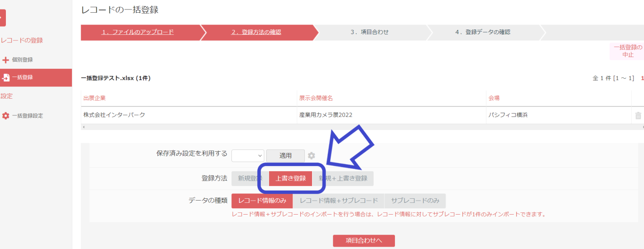Go to step 1 ファイルのアップロード
Viewport: 644px width, 249px height.
pos(137,32)
